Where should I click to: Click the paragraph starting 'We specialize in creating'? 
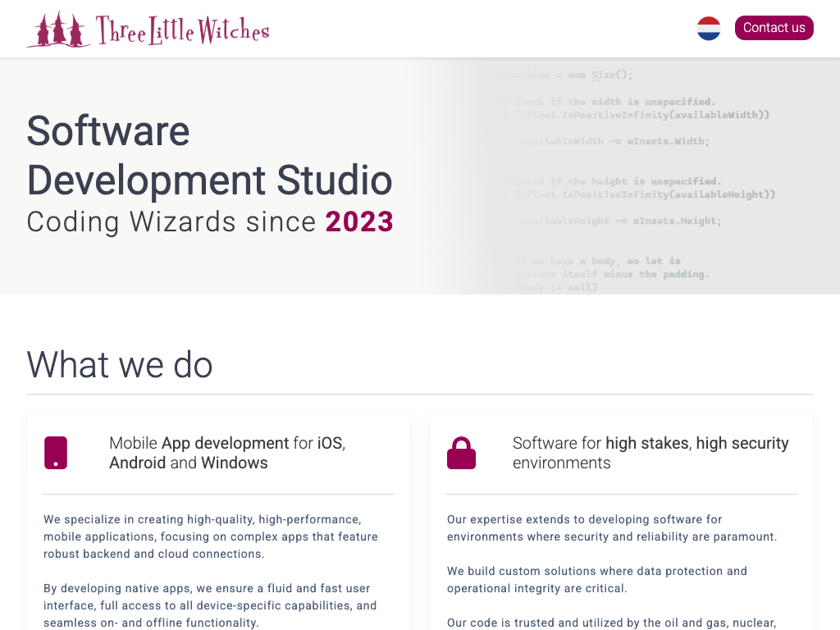[x=211, y=536]
